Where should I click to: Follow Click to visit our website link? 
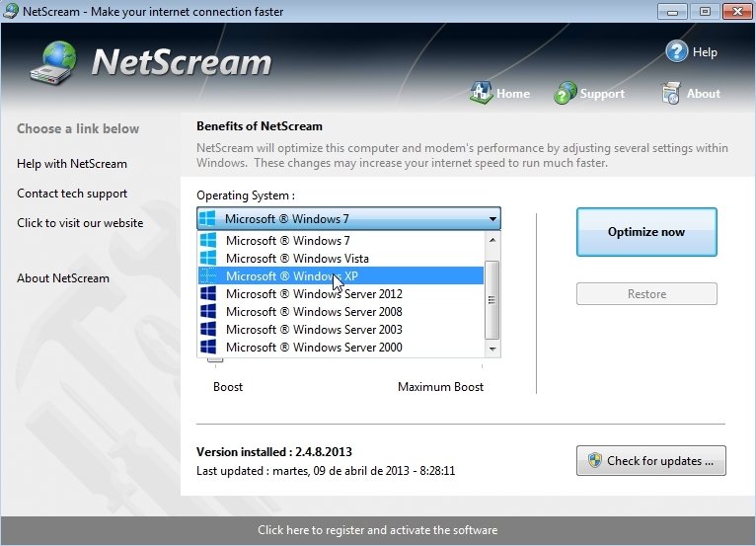click(x=80, y=223)
